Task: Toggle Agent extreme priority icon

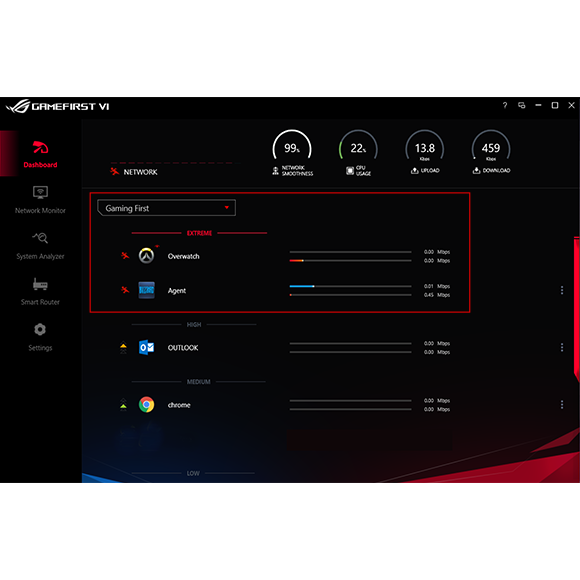Action: (x=125, y=290)
